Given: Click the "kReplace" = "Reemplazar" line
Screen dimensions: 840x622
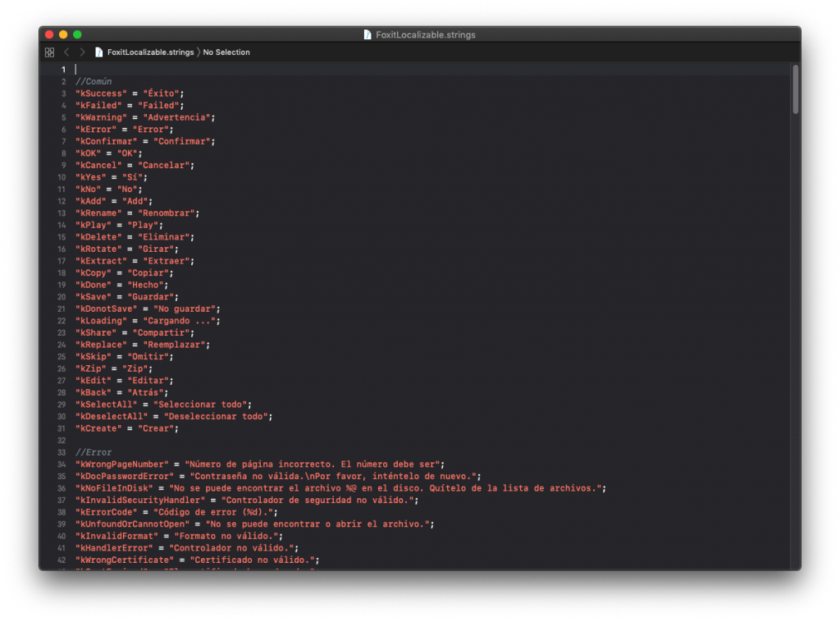Looking at the screenshot, I should (x=143, y=345).
